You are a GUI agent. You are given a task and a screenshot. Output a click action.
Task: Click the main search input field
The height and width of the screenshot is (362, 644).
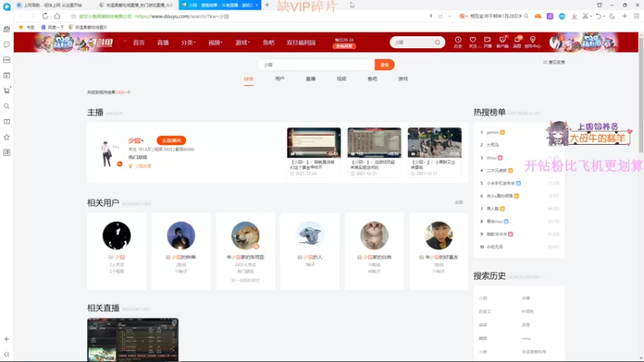pyautogui.click(x=316, y=65)
